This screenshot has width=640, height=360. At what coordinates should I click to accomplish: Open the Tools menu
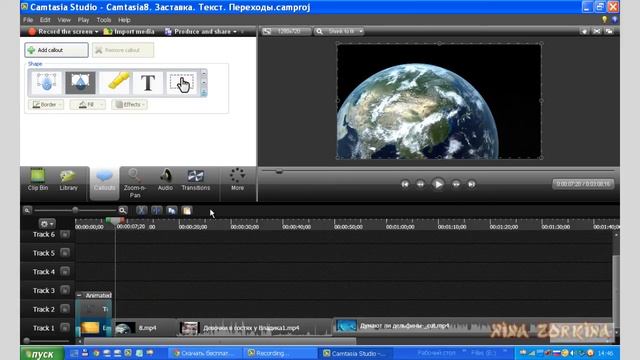104,20
